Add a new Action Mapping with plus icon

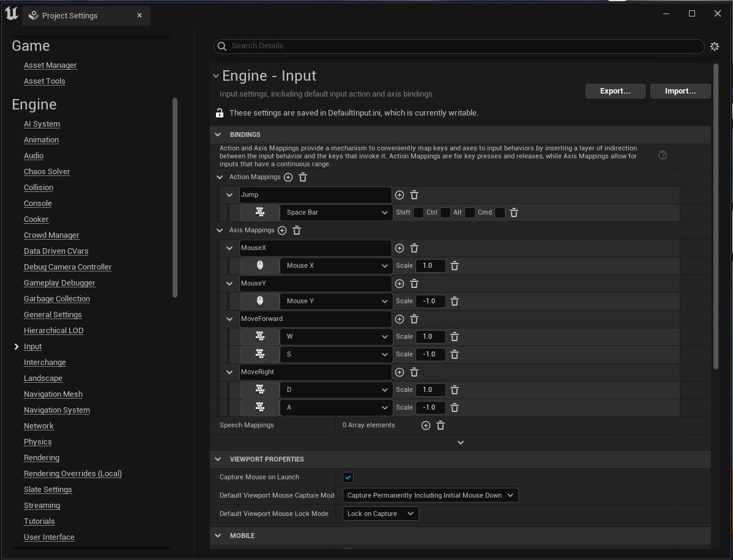point(288,177)
